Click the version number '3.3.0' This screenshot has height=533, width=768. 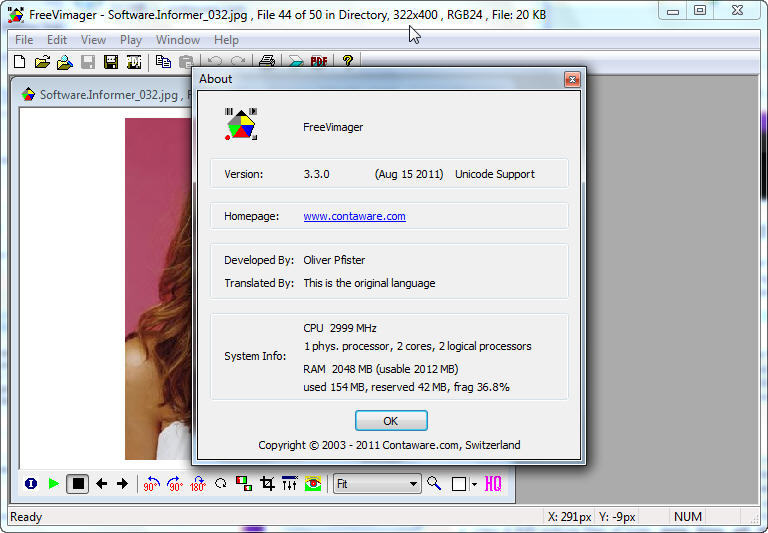coord(316,174)
